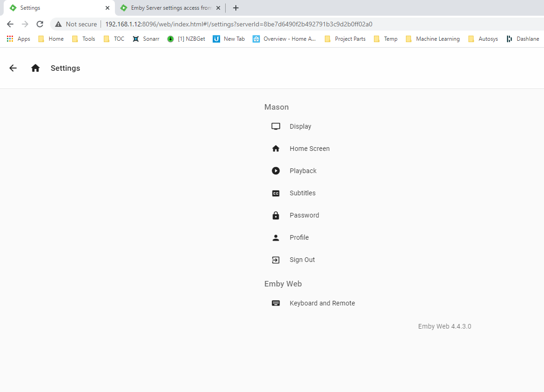Click the Playback play-circle icon

pos(276,171)
